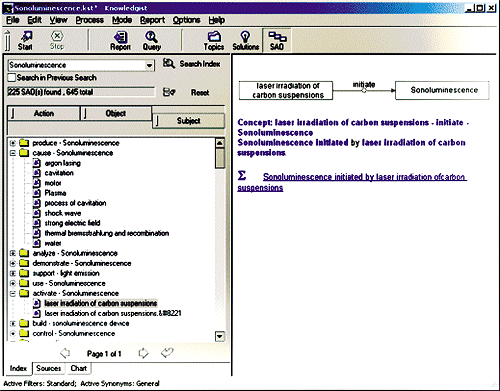Screen dimensions: 500x391
Task: Click the Subject column button
Action: (x=188, y=121)
